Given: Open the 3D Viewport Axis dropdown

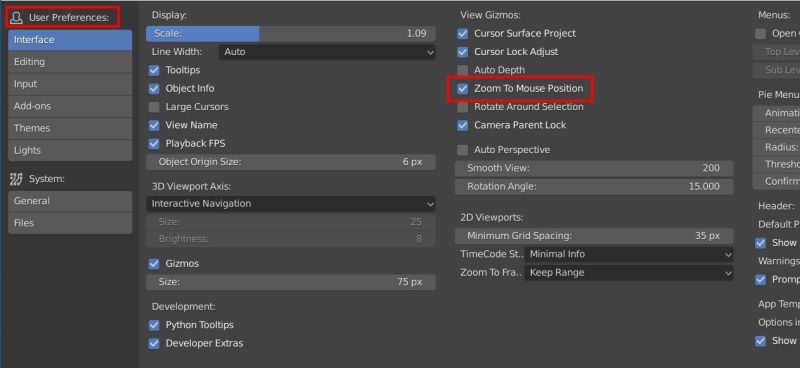Looking at the screenshot, I should tap(291, 204).
